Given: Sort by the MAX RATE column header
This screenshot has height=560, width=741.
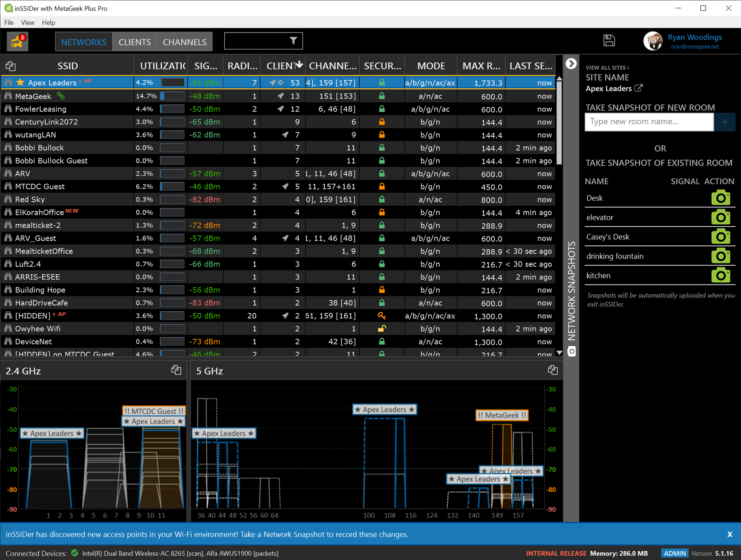Looking at the screenshot, I should point(481,66).
